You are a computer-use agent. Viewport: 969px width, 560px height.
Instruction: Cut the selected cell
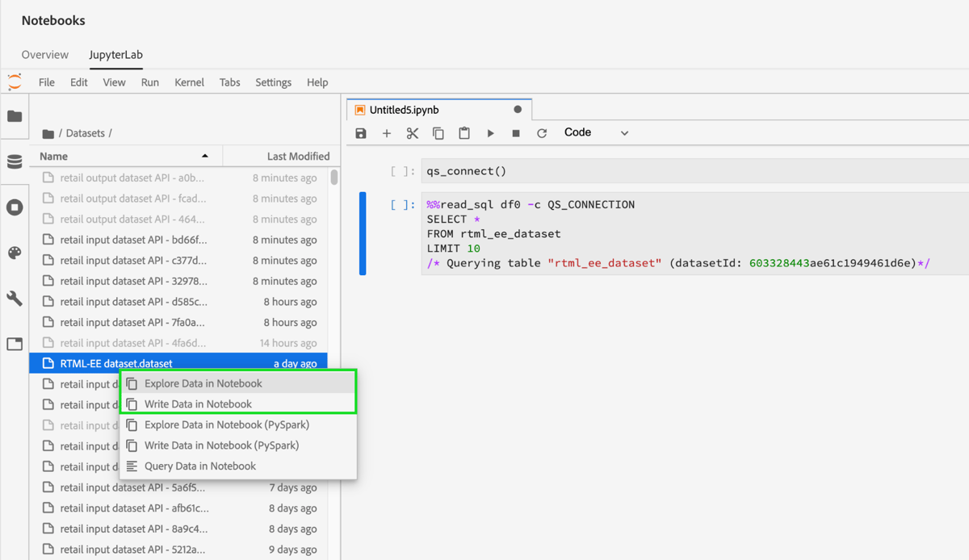[x=413, y=132]
